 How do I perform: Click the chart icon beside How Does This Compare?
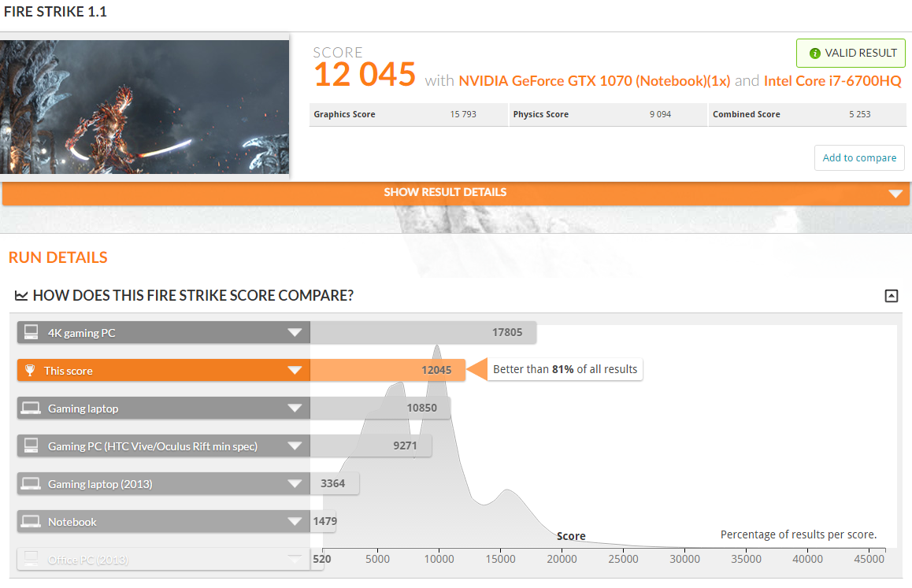coord(21,295)
